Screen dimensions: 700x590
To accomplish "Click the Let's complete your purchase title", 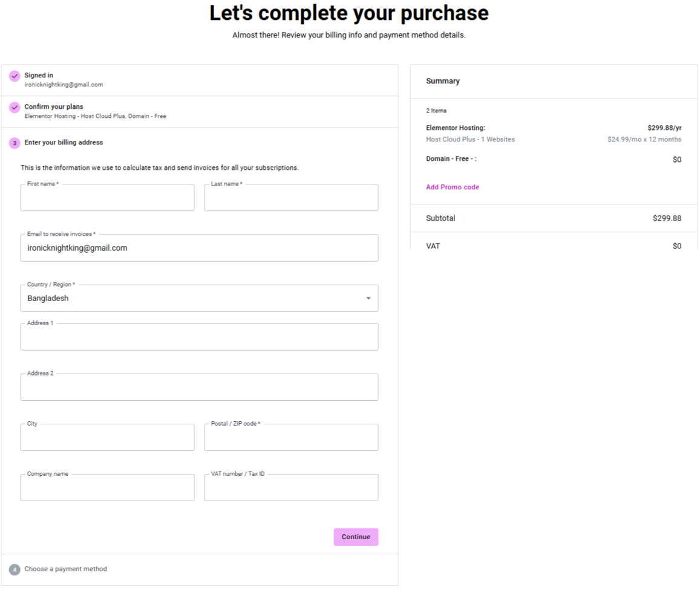I will (x=349, y=13).
